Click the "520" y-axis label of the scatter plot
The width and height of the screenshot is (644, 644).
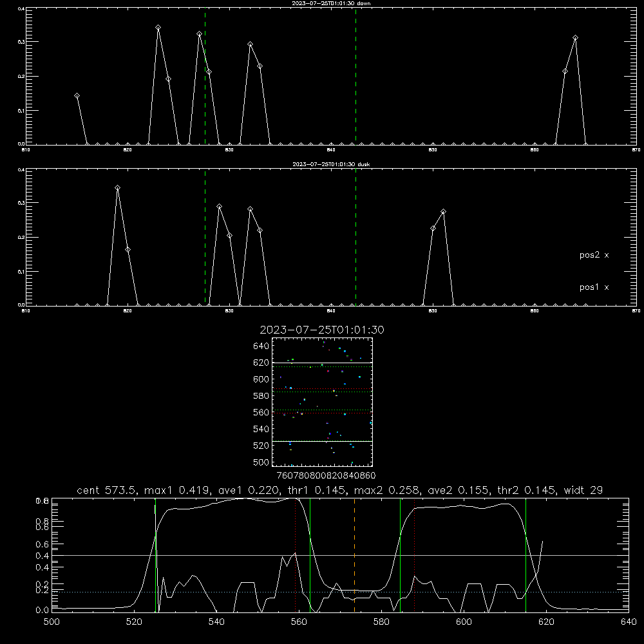261,446
